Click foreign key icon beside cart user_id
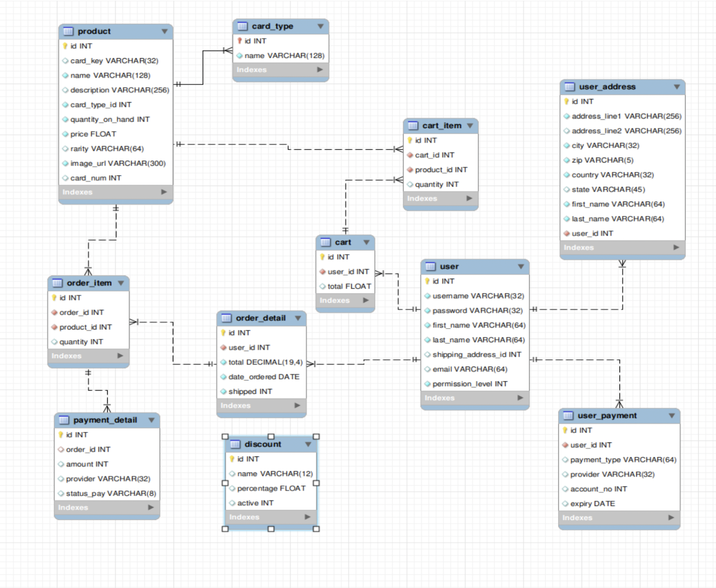This screenshot has width=716, height=588. click(x=323, y=272)
